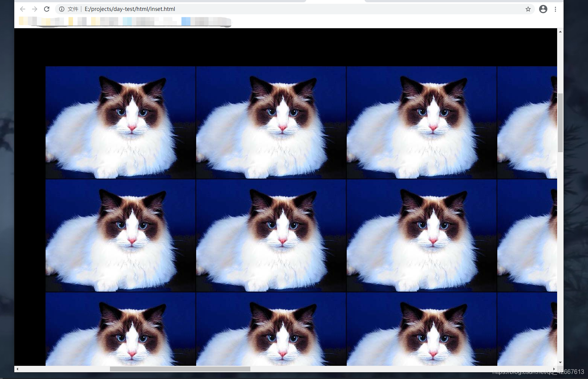This screenshot has height=379, width=588.
Task: Click the horizontal scrollbar thumb
Action: click(x=180, y=369)
